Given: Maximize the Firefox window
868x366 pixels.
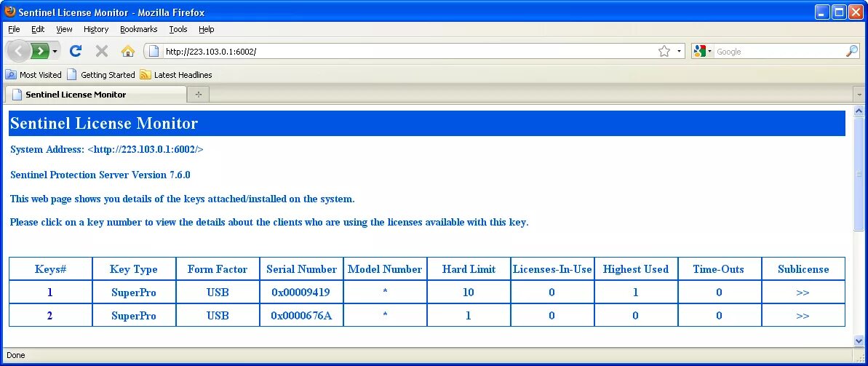Looking at the screenshot, I should [x=839, y=12].
